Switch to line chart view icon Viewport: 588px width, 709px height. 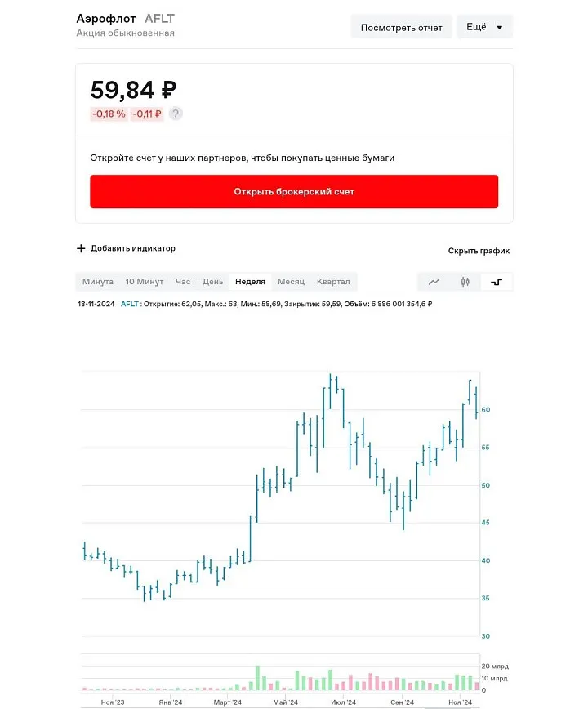(434, 282)
